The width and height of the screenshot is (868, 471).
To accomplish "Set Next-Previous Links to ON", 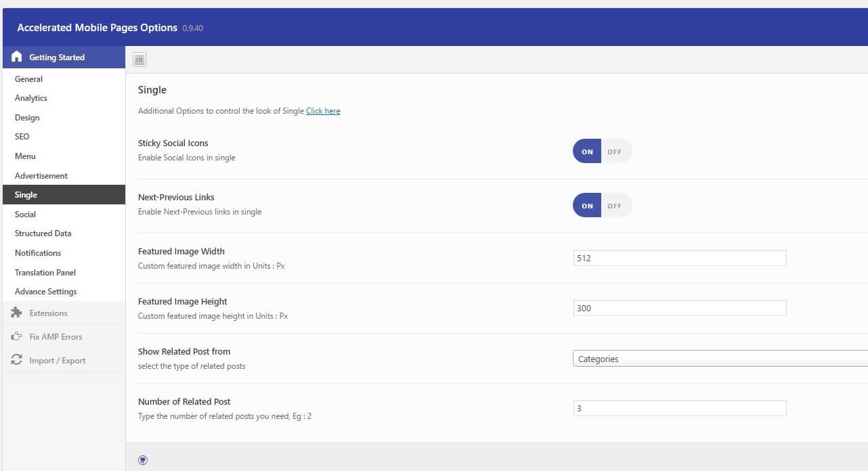I will [587, 206].
